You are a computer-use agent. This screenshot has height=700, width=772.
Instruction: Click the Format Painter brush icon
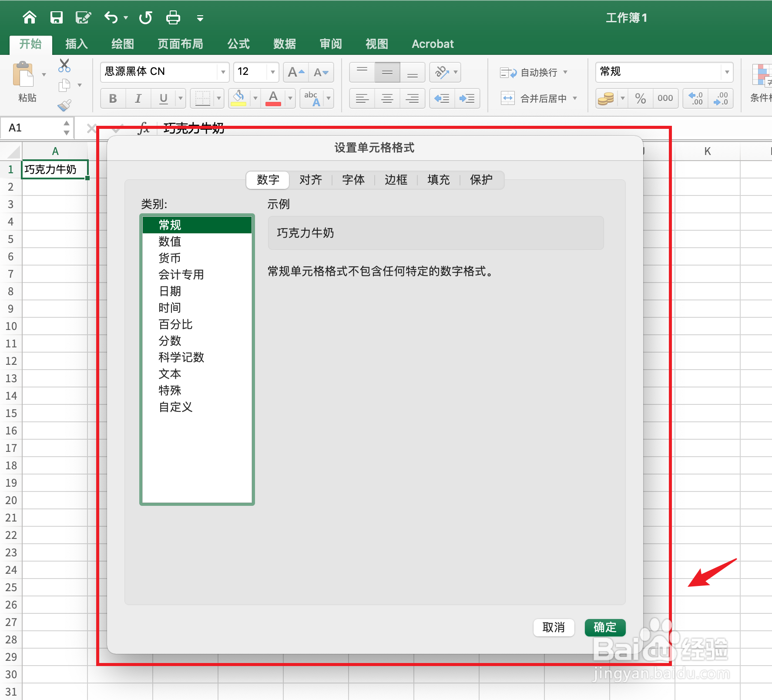coord(64,105)
